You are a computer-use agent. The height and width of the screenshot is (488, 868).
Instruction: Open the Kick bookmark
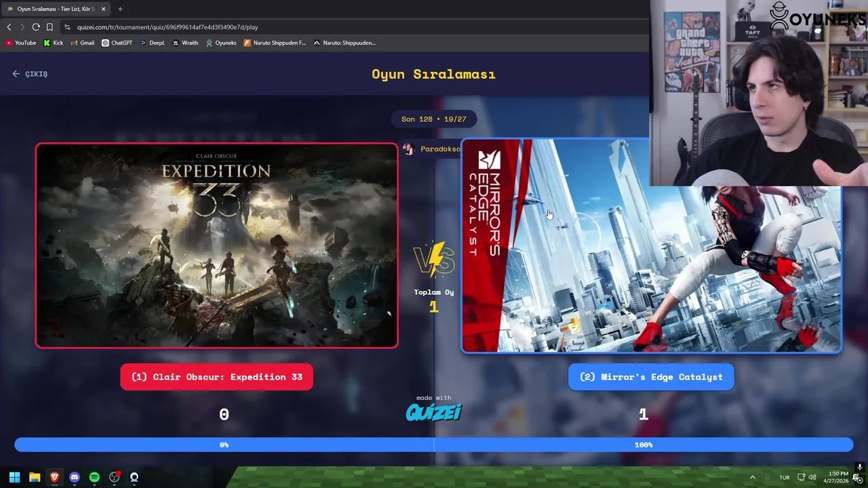(x=54, y=43)
